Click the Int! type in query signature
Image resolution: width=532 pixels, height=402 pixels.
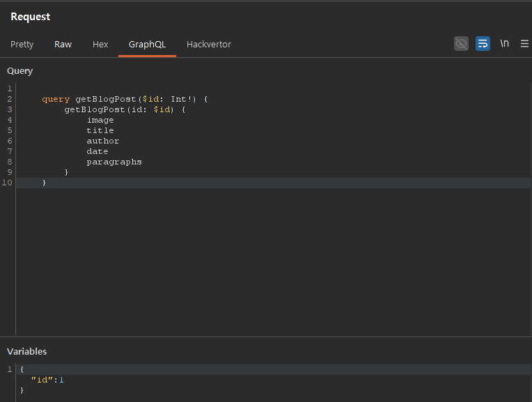click(x=181, y=99)
